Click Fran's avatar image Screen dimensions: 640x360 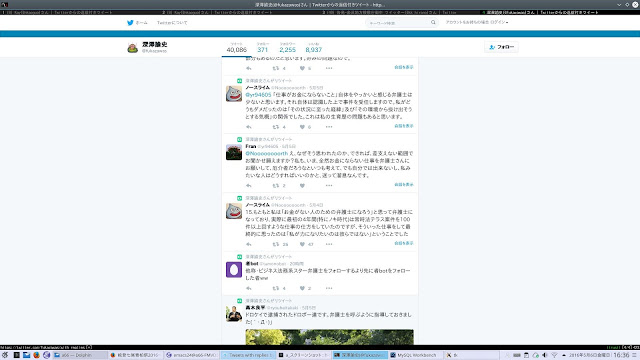pos(234,152)
